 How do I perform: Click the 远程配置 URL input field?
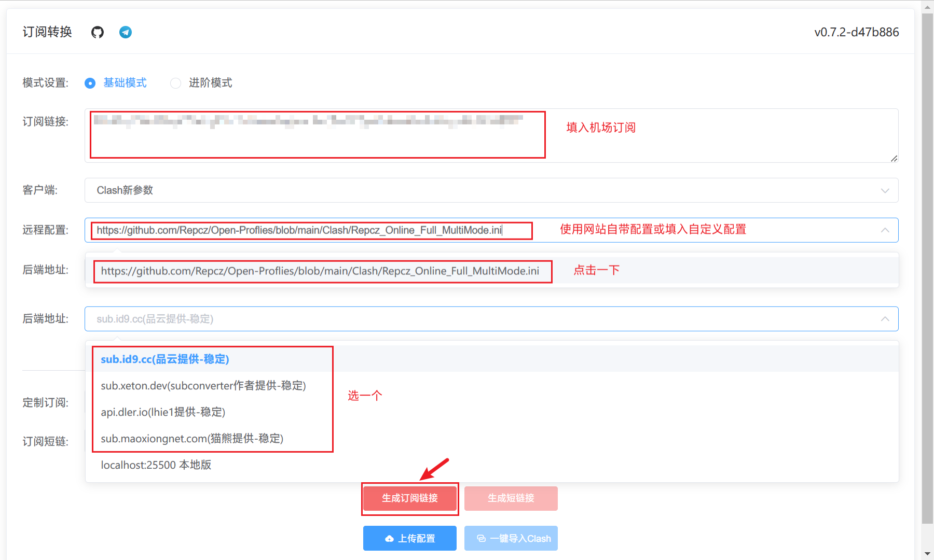(311, 230)
